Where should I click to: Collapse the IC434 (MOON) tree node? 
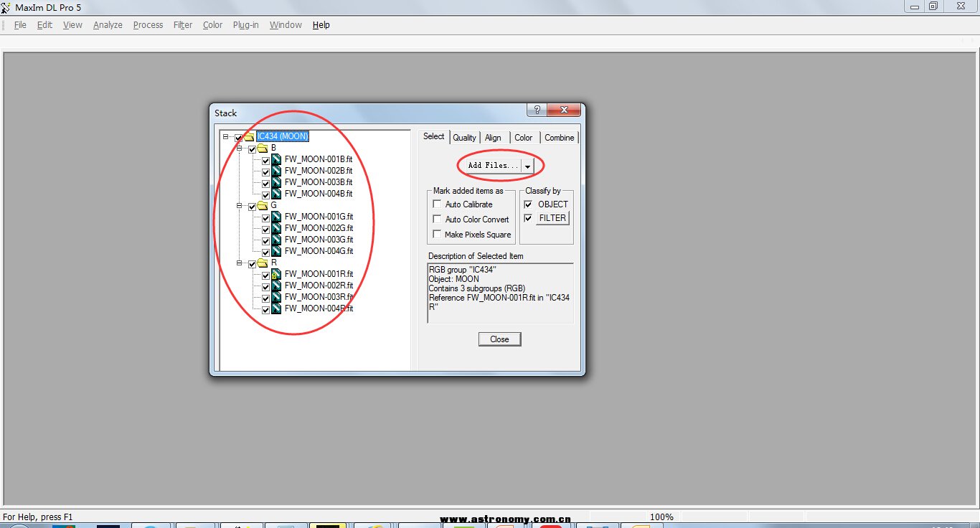(225, 136)
